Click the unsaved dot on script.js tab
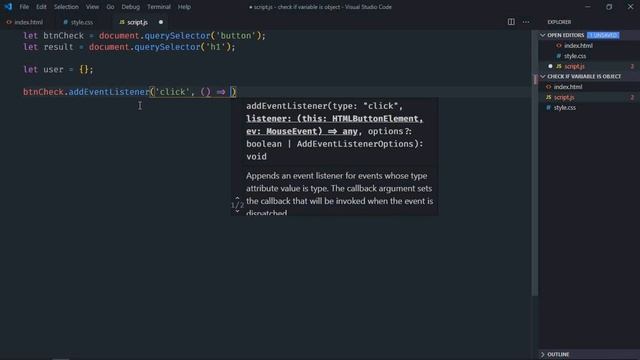 click(161, 22)
